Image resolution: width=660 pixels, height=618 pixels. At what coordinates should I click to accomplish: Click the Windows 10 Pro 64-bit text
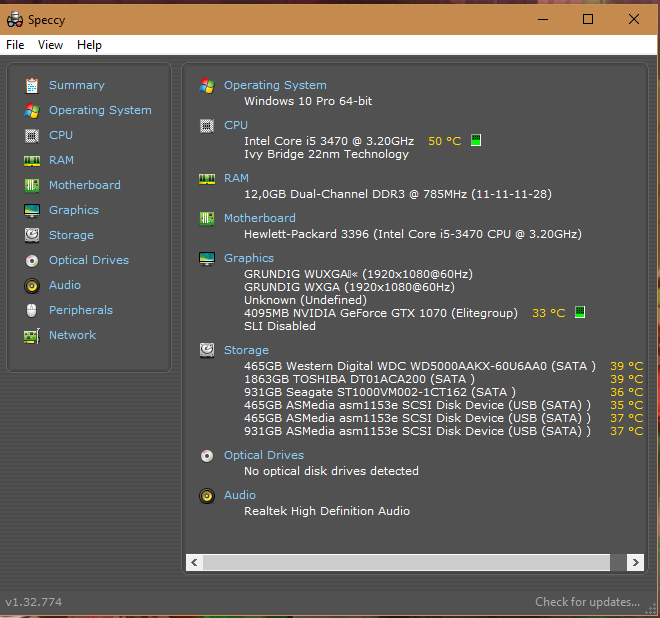pyautogui.click(x=308, y=101)
